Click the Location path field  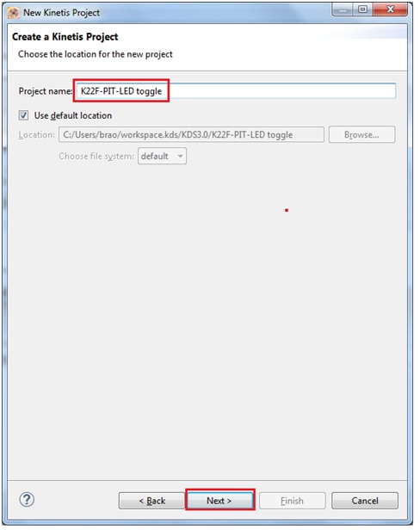click(x=191, y=135)
